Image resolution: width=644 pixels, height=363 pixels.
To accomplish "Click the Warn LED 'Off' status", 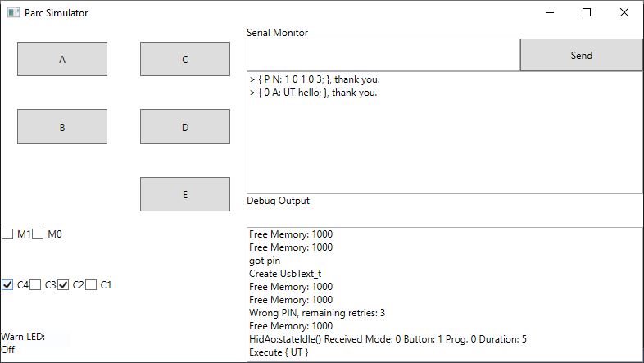I will [x=7, y=350].
